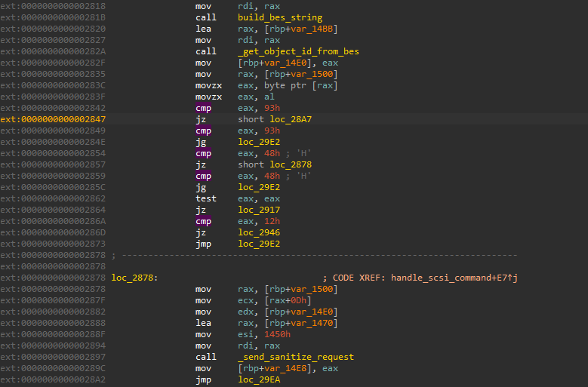The image size is (588, 387).
Task: Click the build_bes_string call target
Action: [280, 17]
